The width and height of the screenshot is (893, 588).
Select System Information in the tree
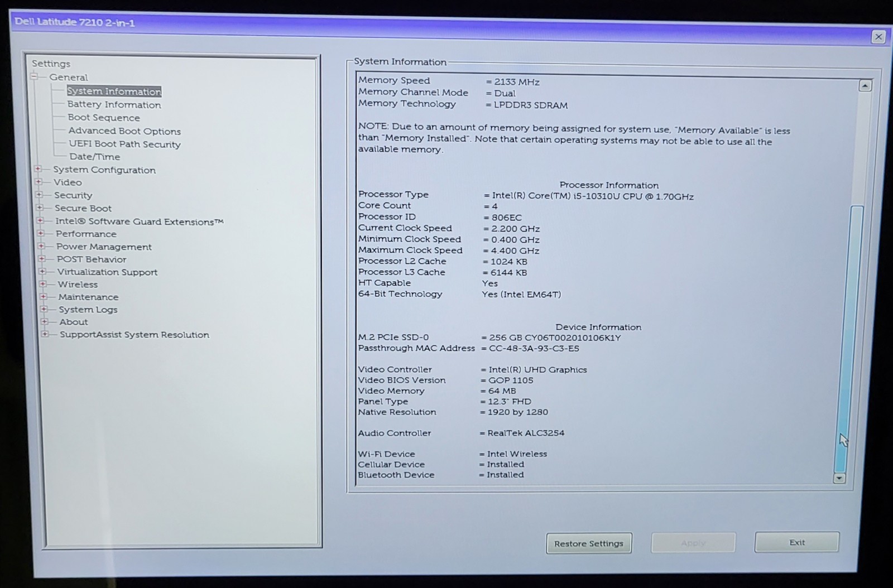pyautogui.click(x=114, y=91)
